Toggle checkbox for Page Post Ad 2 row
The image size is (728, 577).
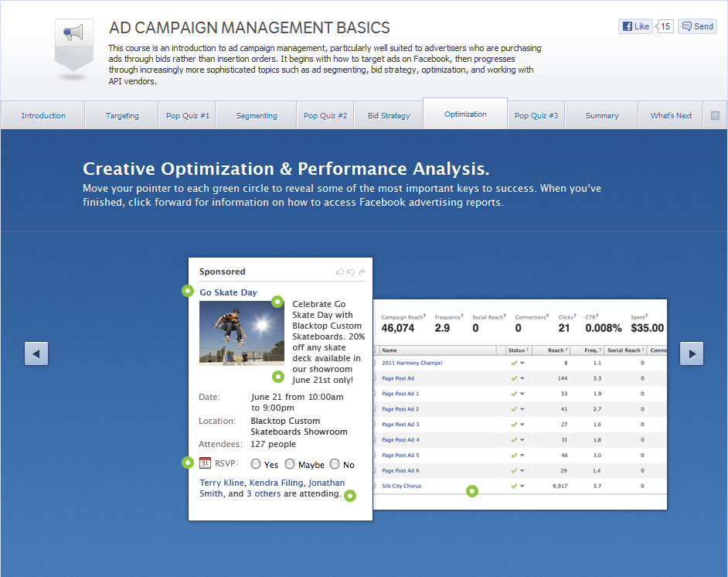point(374,409)
